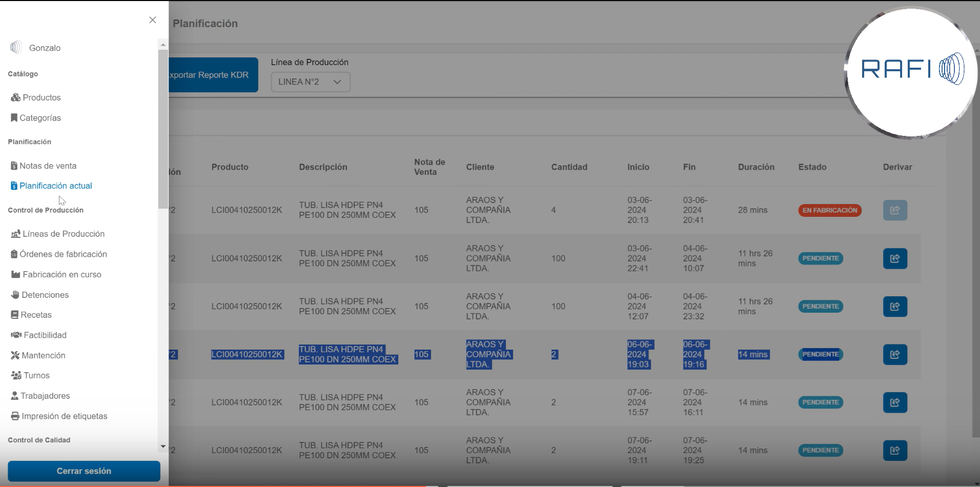Click the Gonzalo user avatar icon
The width and height of the screenshot is (980, 487).
[16, 48]
